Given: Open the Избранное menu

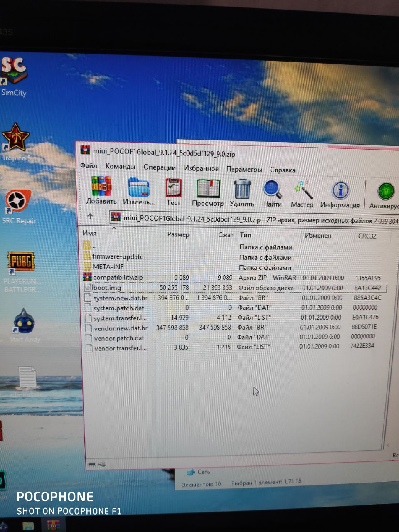Looking at the screenshot, I should point(201,168).
